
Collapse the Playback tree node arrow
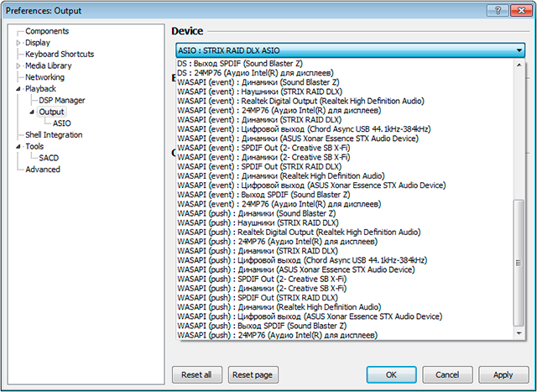point(18,89)
